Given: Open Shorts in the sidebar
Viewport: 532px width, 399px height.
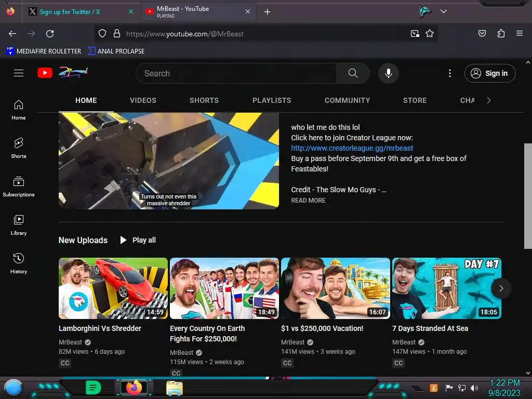Looking at the screenshot, I should click(x=19, y=148).
